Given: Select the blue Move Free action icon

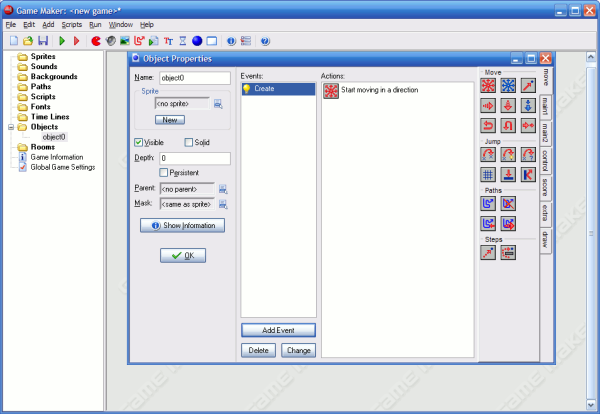Looking at the screenshot, I should click(x=508, y=85).
